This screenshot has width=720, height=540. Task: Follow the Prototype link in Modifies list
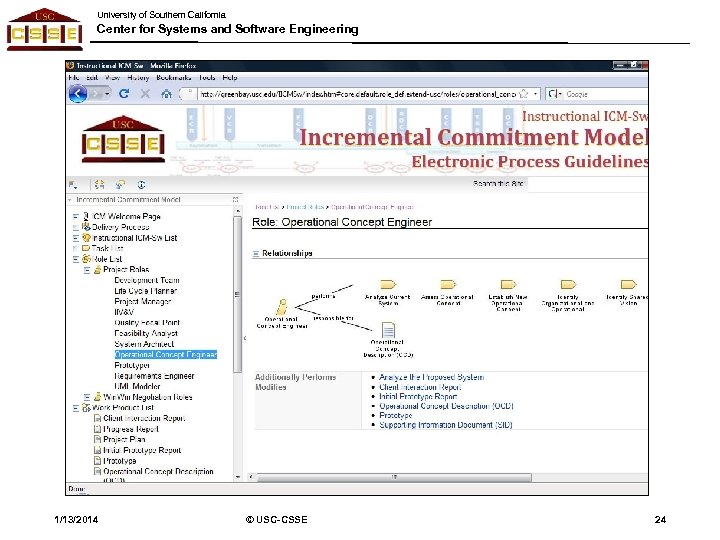click(396, 416)
